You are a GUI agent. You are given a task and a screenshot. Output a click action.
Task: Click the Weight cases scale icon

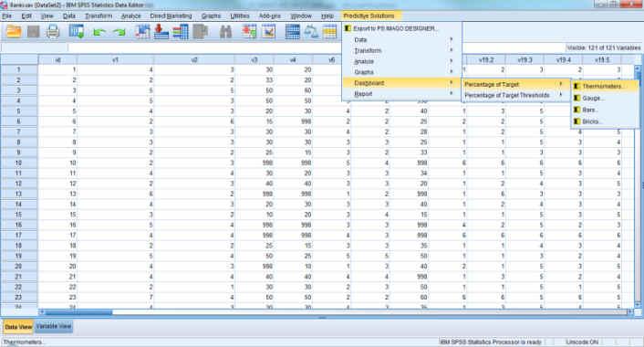click(x=311, y=32)
